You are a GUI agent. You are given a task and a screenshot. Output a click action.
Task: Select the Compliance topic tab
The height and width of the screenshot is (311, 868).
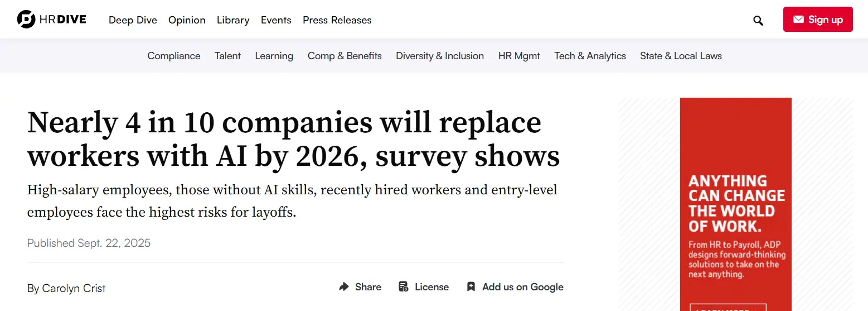coord(174,56)
